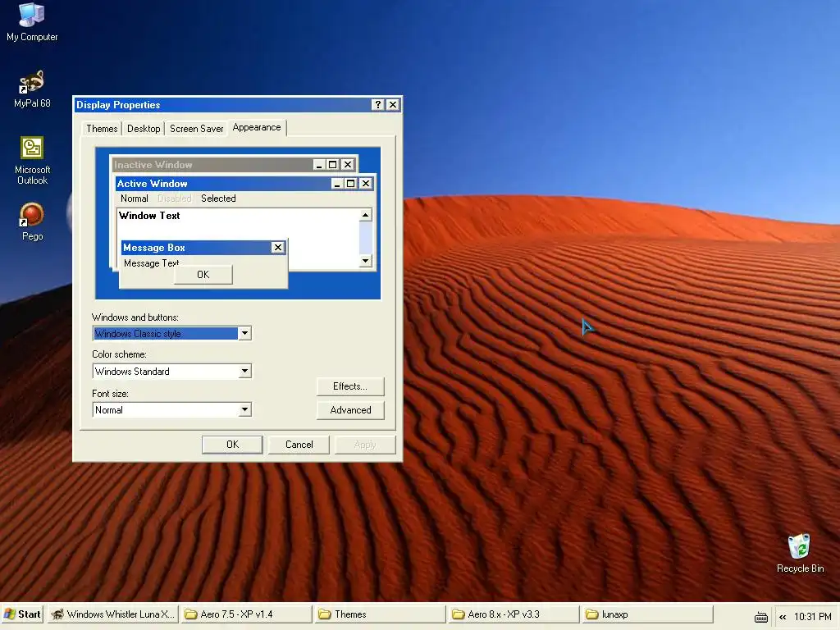Switch to Themes folder in taskbar
Viewport: 840px width, 630px height.
(380, 614)
